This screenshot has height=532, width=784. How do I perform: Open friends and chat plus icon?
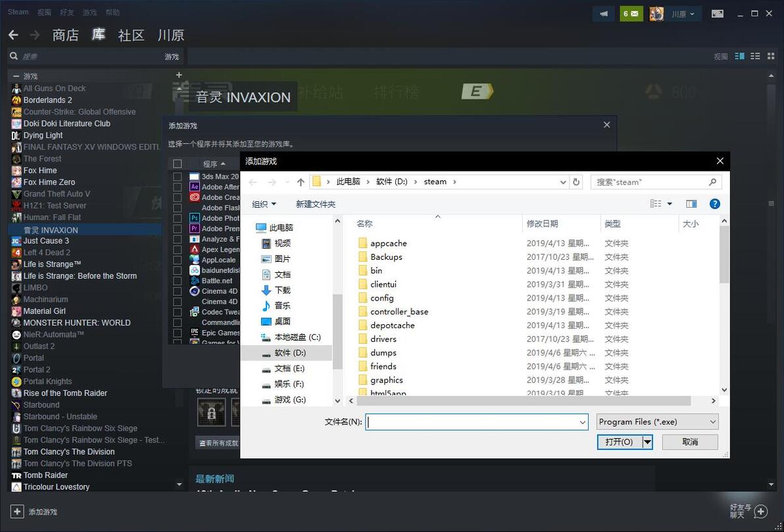point(761,511)
